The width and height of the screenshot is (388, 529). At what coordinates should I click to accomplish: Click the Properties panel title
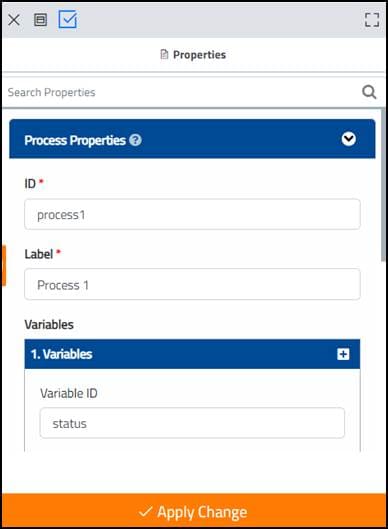pyautogui.click(x=199, y=55)
